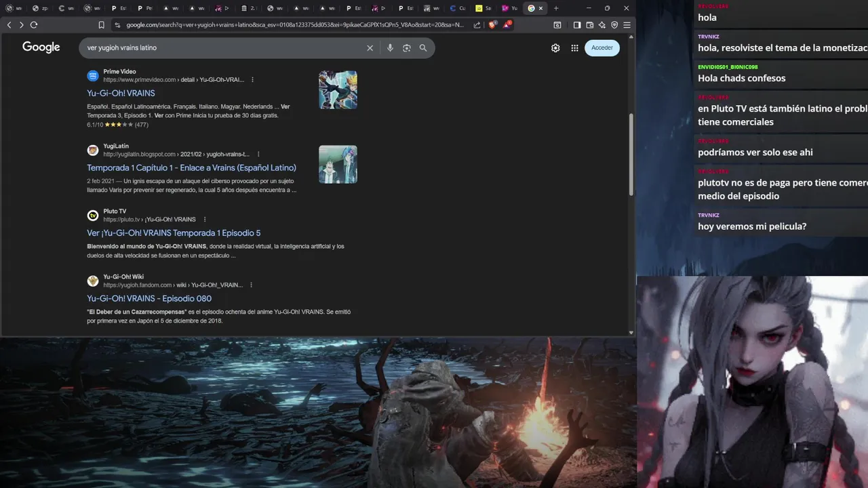Open more options for YugiLatin result
This screenshot has height=488, width=868.
click(258, 155)
